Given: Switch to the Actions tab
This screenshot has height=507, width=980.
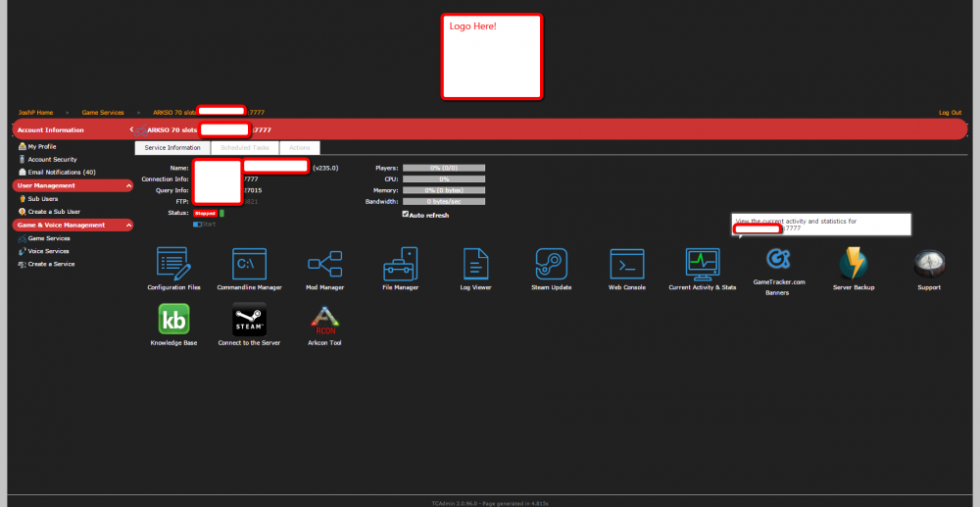Looking at the screenshot, I should (300, 148).
